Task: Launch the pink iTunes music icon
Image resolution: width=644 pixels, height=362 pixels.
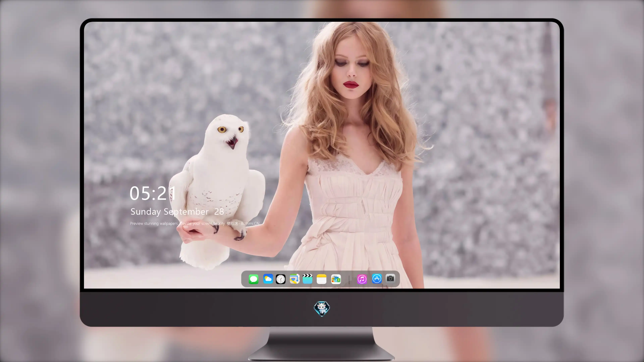Action: [362, 279]
